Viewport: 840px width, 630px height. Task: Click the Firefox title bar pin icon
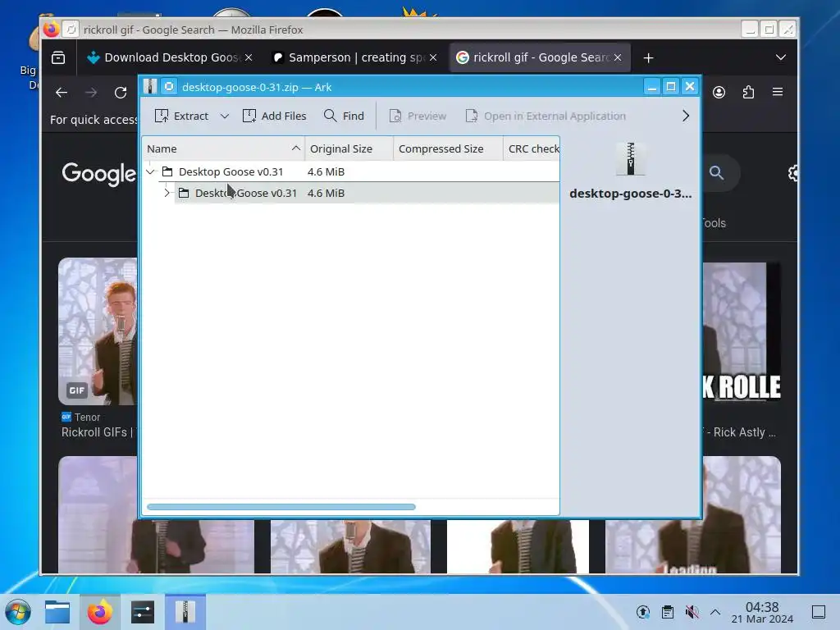pos(71,29)
